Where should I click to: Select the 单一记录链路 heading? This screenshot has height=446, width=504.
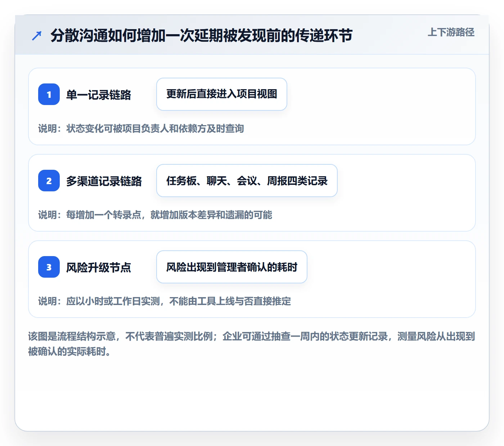point(99,95)
